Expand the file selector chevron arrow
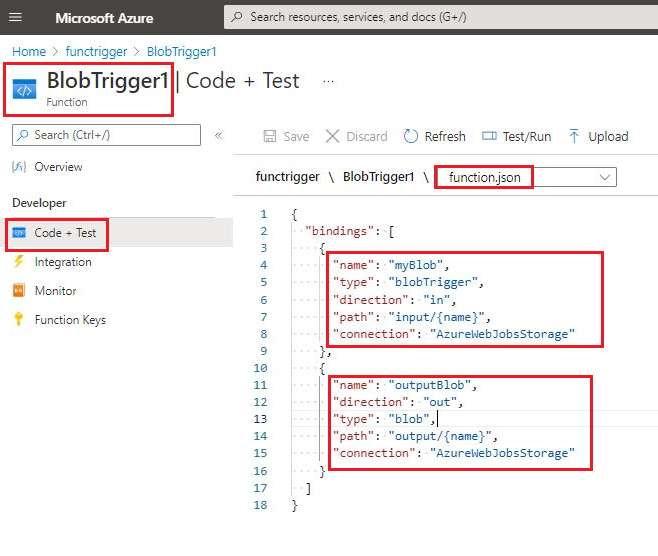 pos(605,178)
